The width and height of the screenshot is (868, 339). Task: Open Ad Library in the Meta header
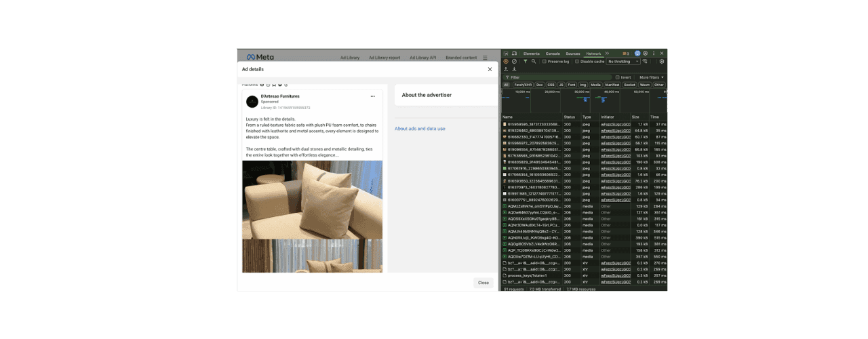click(350, 58)
